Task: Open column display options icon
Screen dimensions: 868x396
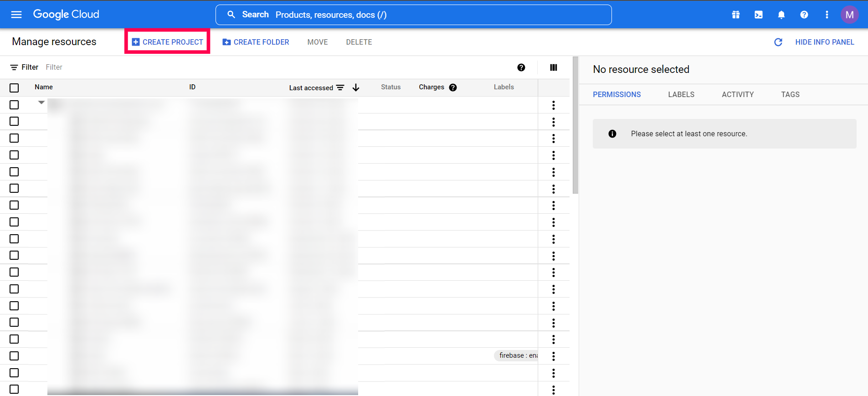Action: pyautogui.click(x=554, y=67)
